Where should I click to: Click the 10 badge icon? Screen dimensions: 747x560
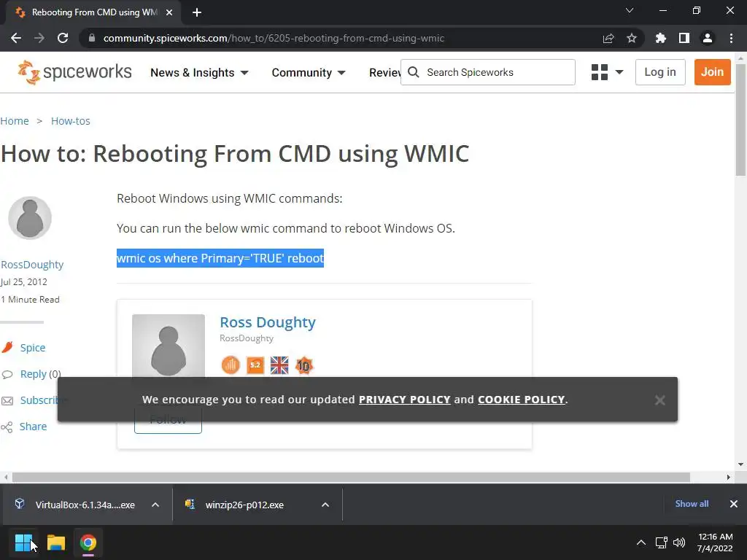point(304,366)
